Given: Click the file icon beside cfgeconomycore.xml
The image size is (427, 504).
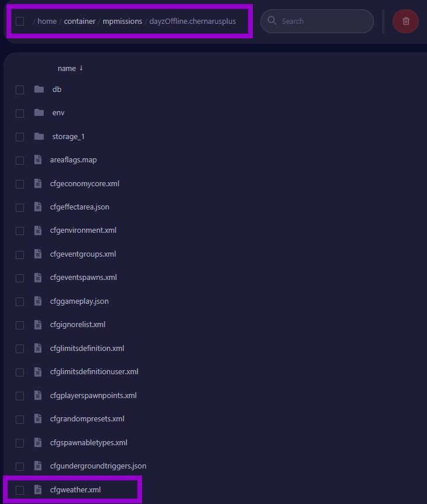Looking at the screenshot, I should pos(38,183).
